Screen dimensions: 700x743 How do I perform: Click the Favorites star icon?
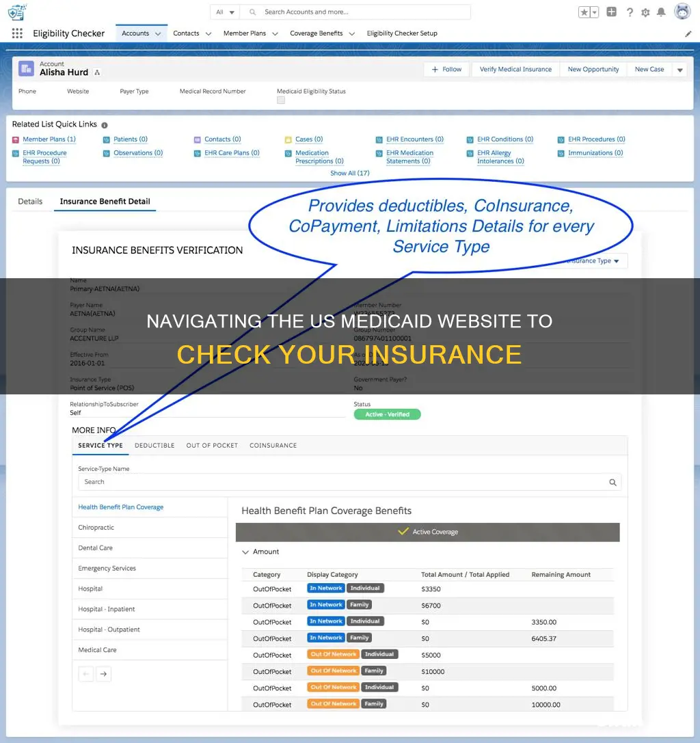click(x=584, y=12)
